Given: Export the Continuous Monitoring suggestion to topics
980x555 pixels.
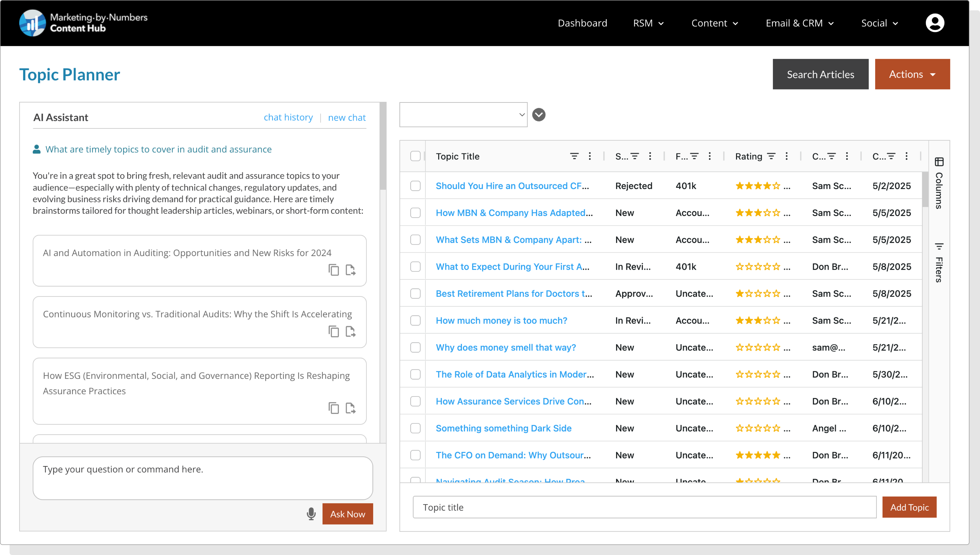Looking at the screenshot, I should (x=350, y=331).
